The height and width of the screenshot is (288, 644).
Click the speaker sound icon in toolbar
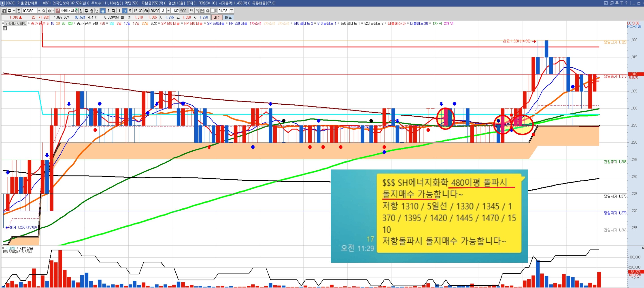[x=49, y=11]
